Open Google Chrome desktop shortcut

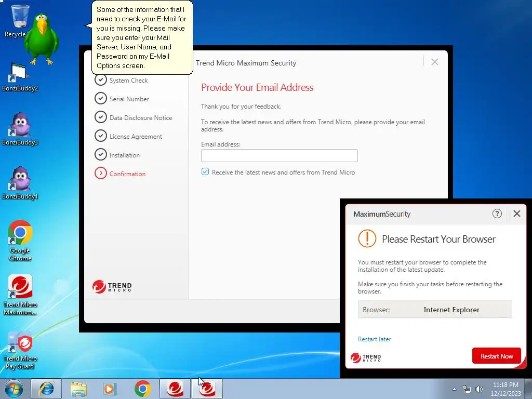point(20,241)
